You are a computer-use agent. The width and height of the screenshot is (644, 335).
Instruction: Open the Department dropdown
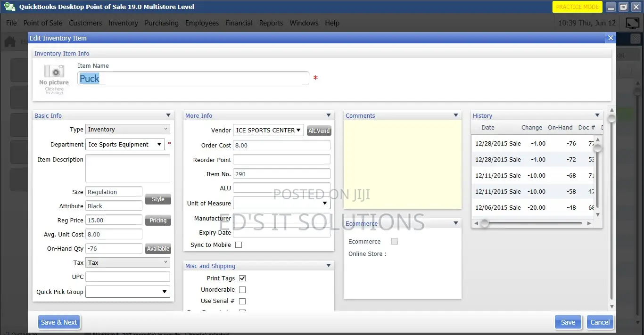click(125, 145)
